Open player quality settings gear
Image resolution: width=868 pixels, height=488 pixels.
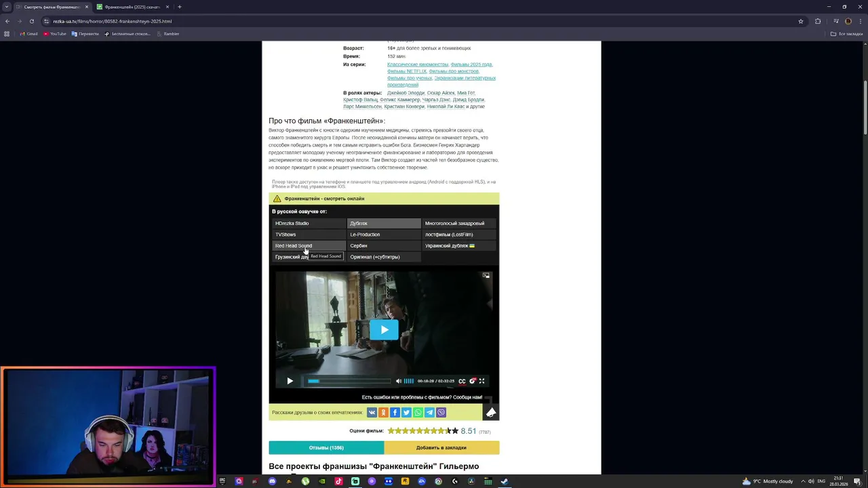point(473,381)
